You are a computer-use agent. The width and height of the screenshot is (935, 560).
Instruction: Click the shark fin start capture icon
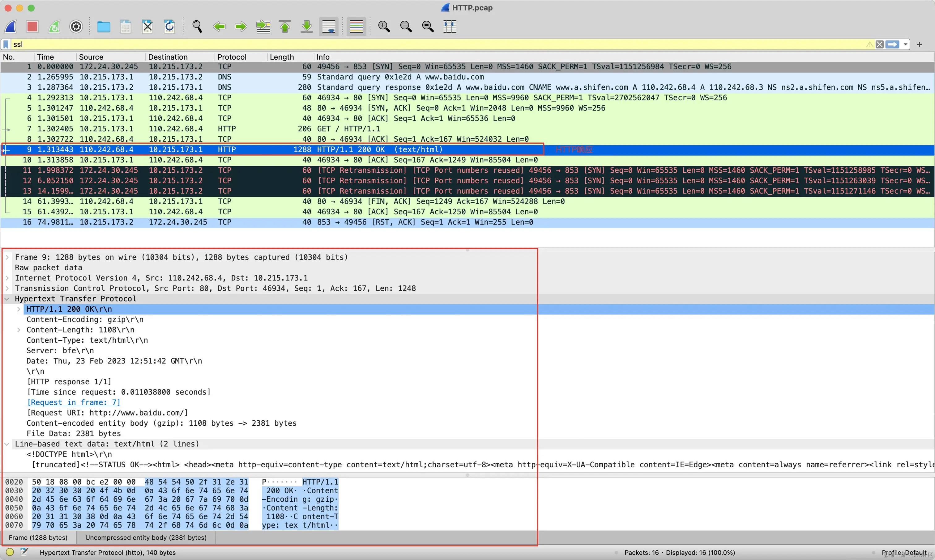(x=11, y=27)
